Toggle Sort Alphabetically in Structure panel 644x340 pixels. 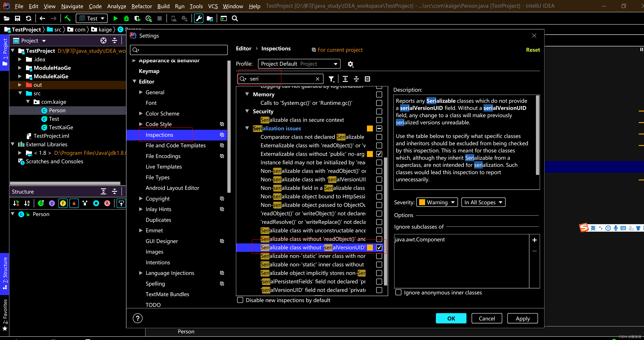coord(27,203)
